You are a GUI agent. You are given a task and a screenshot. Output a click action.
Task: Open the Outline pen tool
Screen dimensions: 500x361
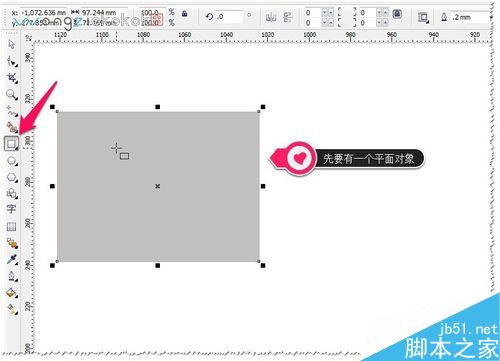point(12,276)
